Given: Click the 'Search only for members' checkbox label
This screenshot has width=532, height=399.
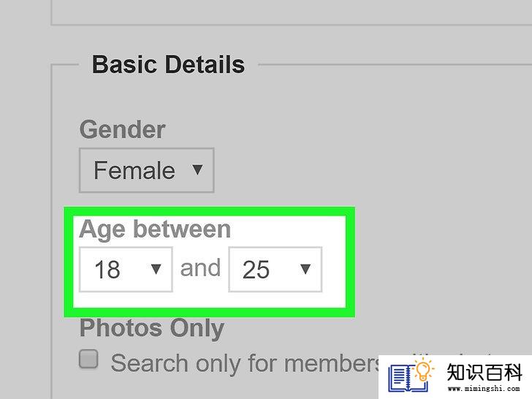Looking at the screenshot, I should point(247,363).
